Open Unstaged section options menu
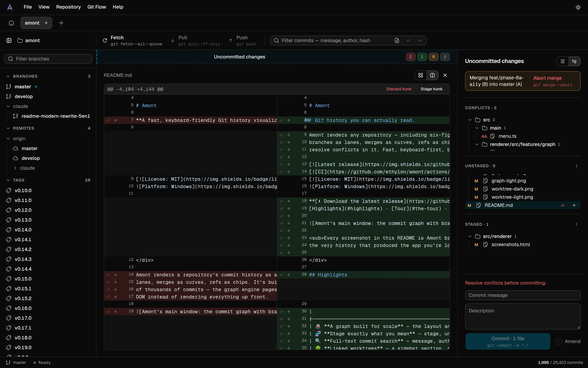The width and height of the screenshot is (588, 368). [577, 166]
